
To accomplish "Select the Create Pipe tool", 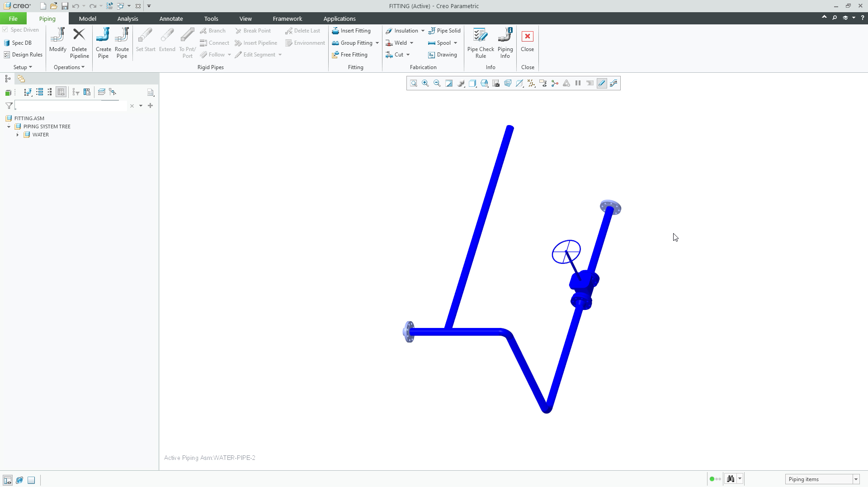I will (103, 43).
